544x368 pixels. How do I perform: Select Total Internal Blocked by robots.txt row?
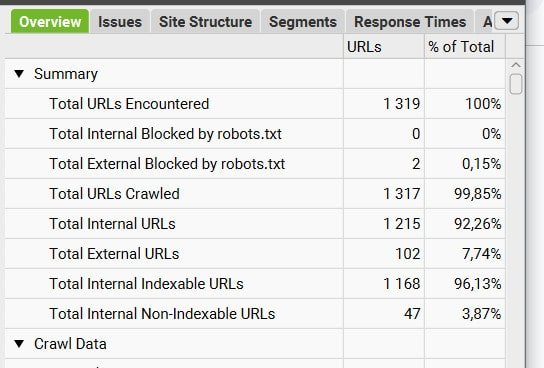click(x=255, y=134)
